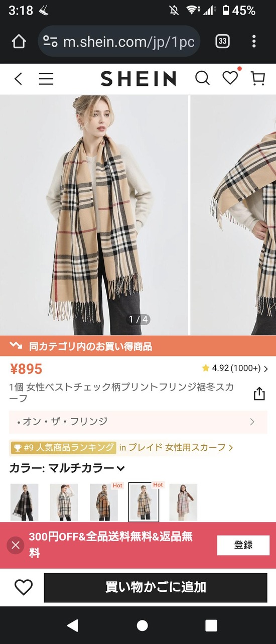Click the URL address bar m.shein.com
This screenshot has width=276, height=644.
(x=119, y=41)
